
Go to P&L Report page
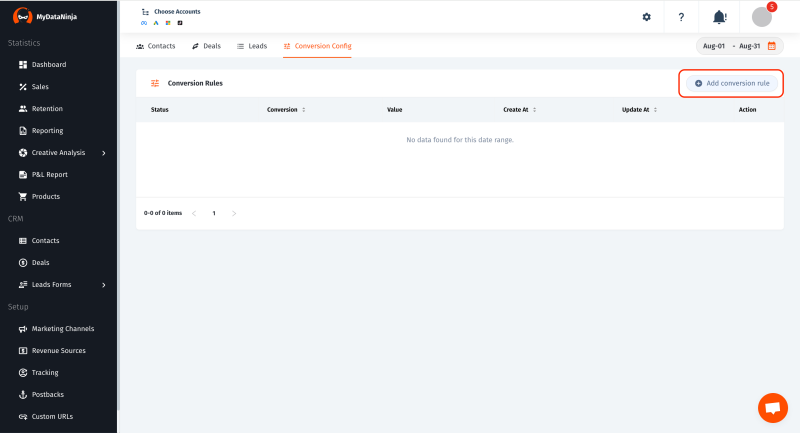49,175
